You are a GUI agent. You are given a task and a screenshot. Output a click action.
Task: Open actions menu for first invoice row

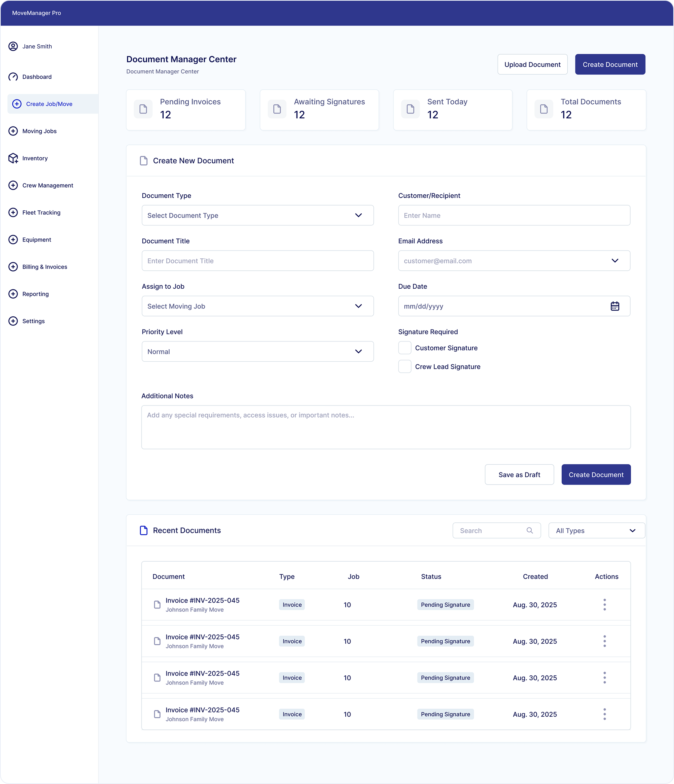[x=604, y=605]
